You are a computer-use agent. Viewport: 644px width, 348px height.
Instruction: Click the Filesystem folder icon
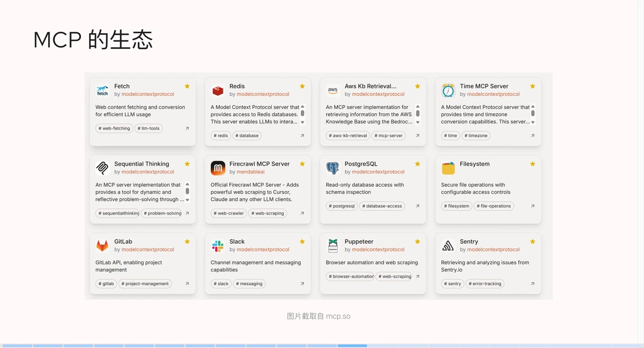pos(448,168)
